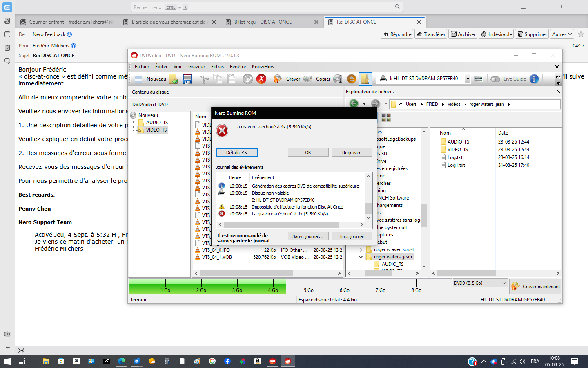Click the Détails << collapse button
This screenshot has width=588, height=368.
[x=237, y=153]
